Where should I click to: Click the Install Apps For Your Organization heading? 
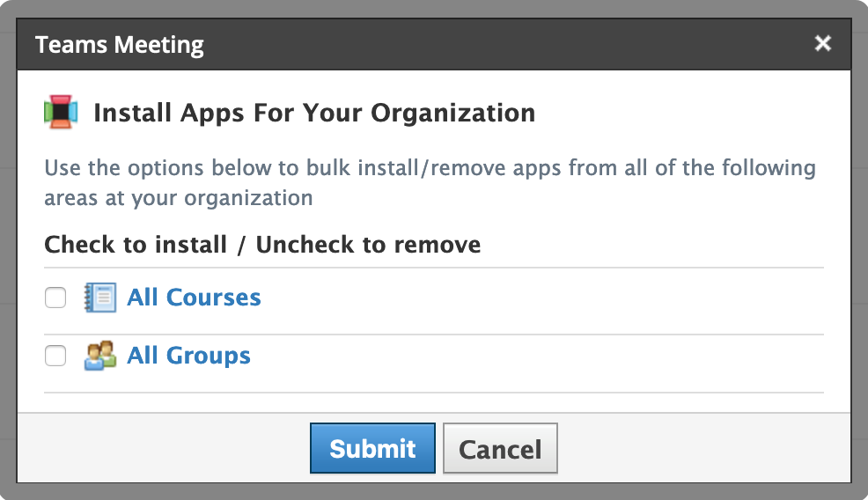click(314, 114)
